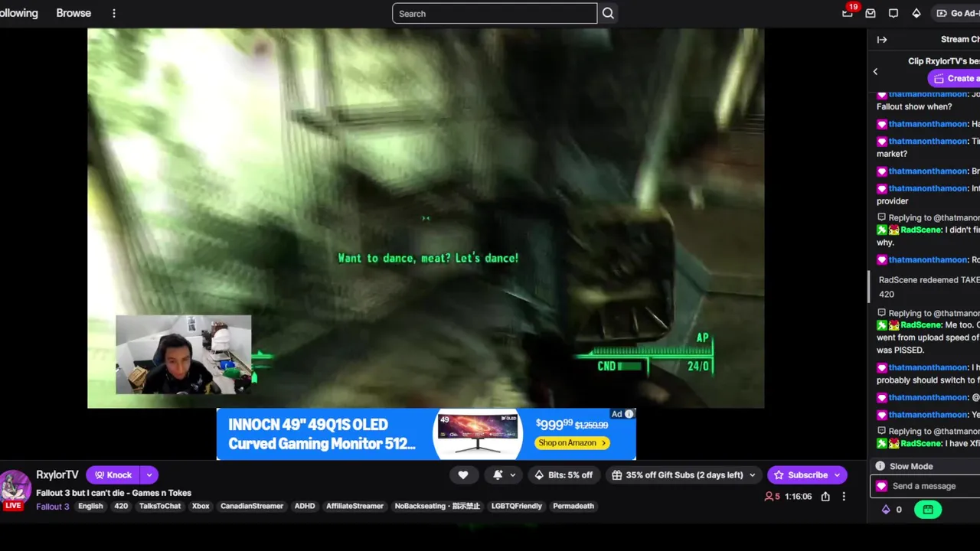The image size is (980, 551).
Task: Go to the Browse tab
Action: (x=73, y=13)
